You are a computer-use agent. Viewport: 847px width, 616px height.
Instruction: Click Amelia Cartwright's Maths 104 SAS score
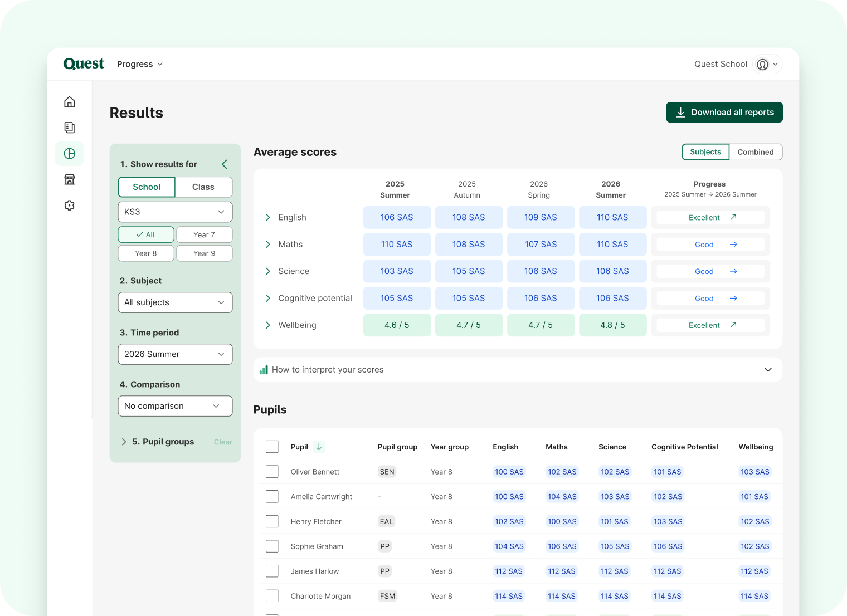click(562, 496)
